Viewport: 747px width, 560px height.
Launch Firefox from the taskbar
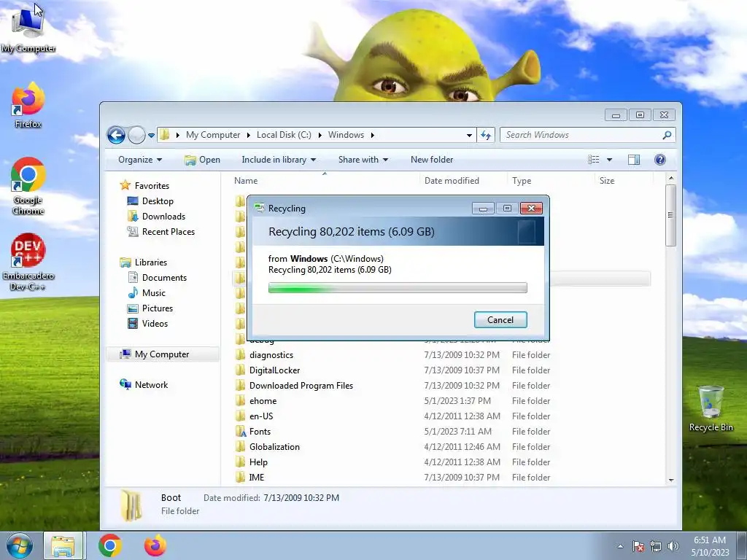155,545
